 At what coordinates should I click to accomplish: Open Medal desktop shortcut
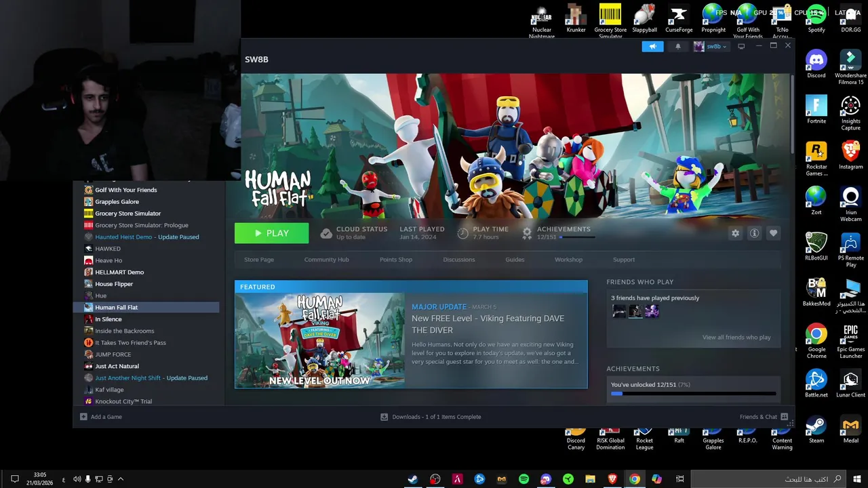pyautogui.click(x=850, y=429)
